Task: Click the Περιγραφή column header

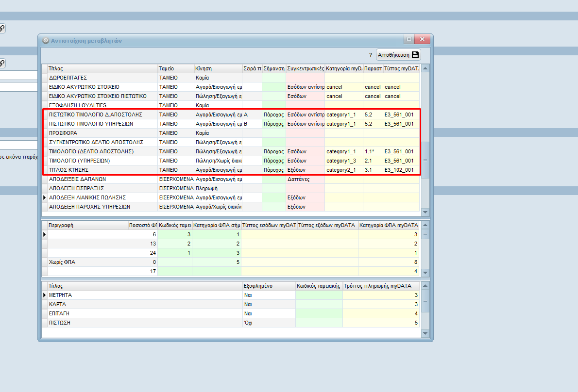Action: pos(88,225)
